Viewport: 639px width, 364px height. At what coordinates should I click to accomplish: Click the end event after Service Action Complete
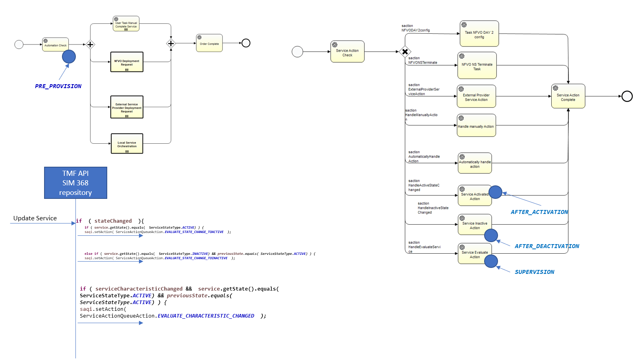(627, 96)
